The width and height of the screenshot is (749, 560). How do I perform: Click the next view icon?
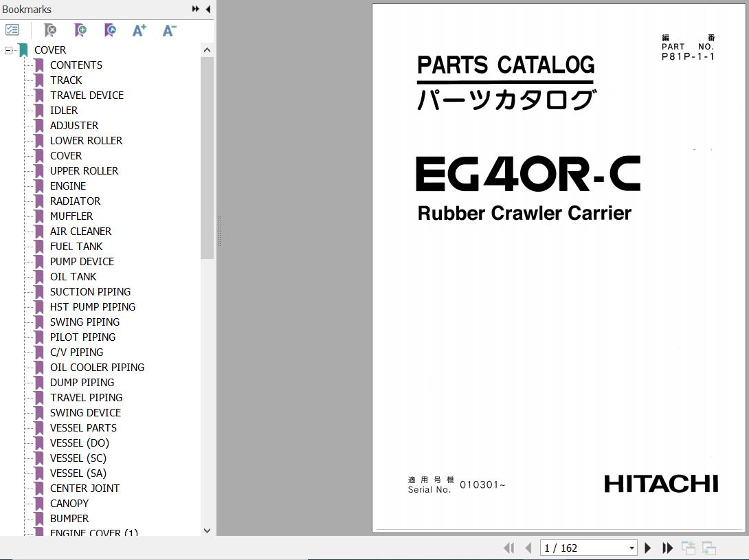[709, 548]
